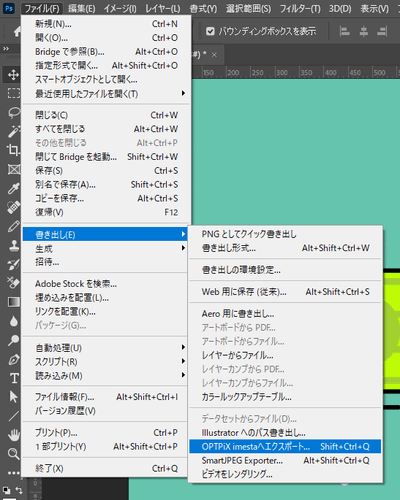The height and width of the screenshot is (500, 400).
Task: Select the Move tool
Action: (x=13, y=75)
